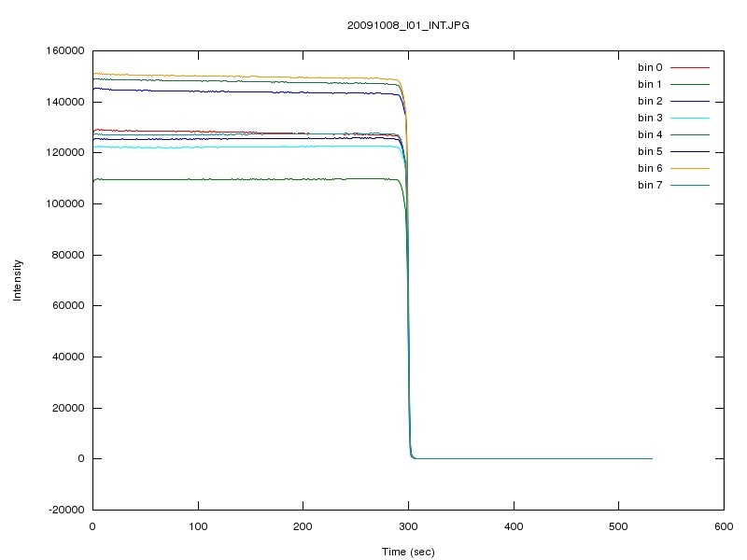The width and height of the screenshot is (747, 560).
Task: Select the 'bin 3' legend label
Action: tap(650, 118)
